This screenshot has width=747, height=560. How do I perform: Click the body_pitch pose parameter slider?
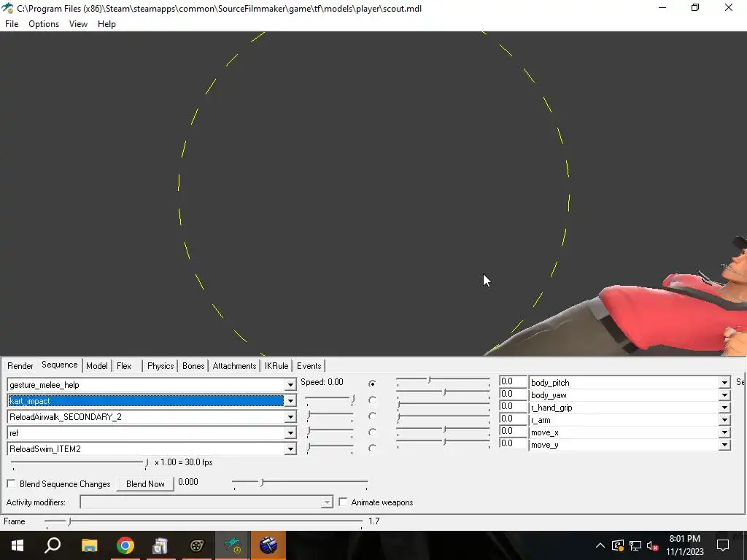[443, 380]
